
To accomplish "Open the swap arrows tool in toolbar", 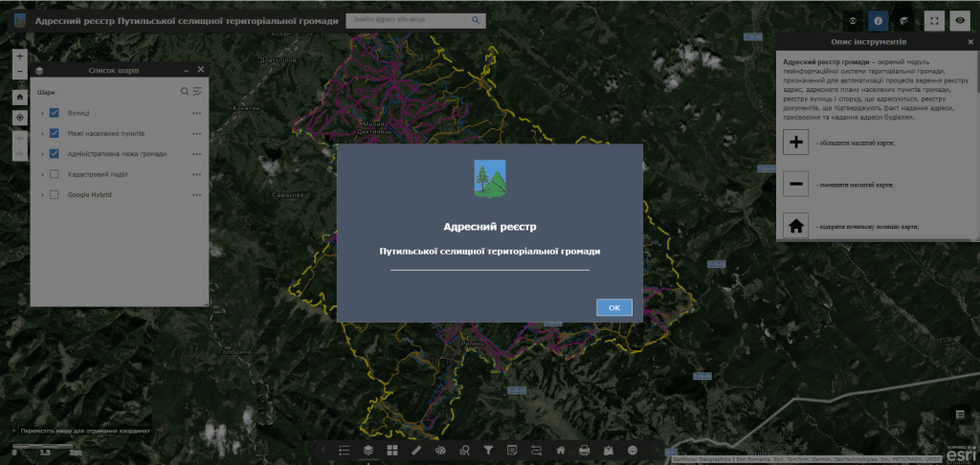I will (537, 450).
